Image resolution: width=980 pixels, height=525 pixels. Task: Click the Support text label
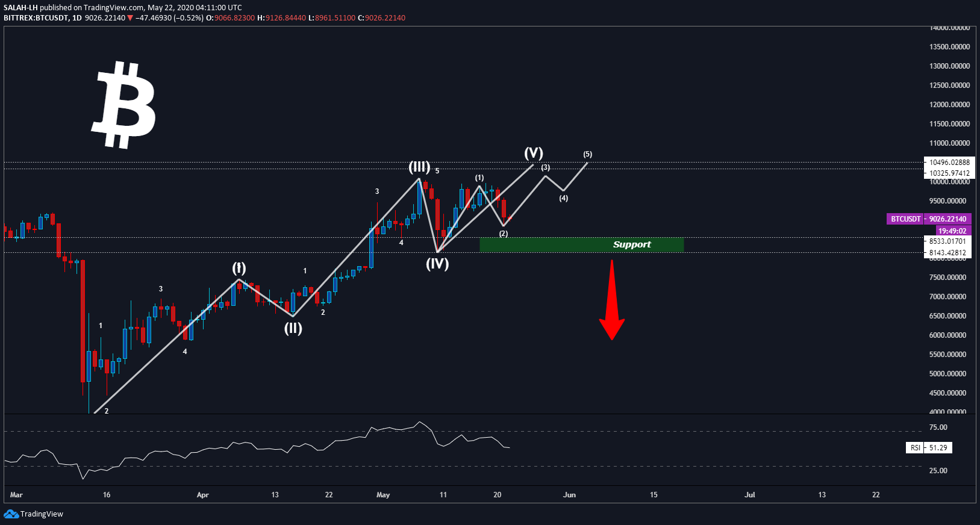632,244
